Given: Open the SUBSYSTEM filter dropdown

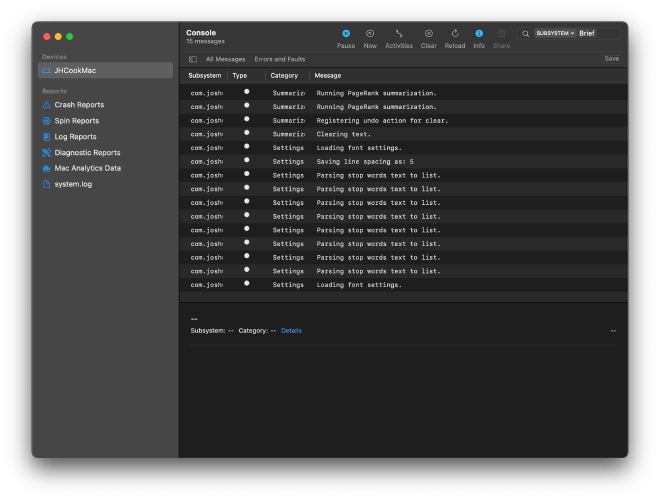Looking at the screenshot, I should 555,33.
